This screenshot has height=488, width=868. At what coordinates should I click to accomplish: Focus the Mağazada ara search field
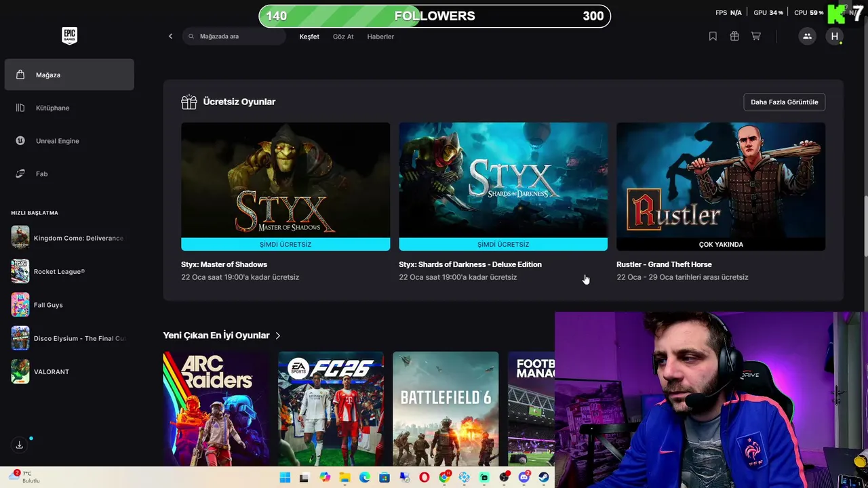tap(234, 37)
